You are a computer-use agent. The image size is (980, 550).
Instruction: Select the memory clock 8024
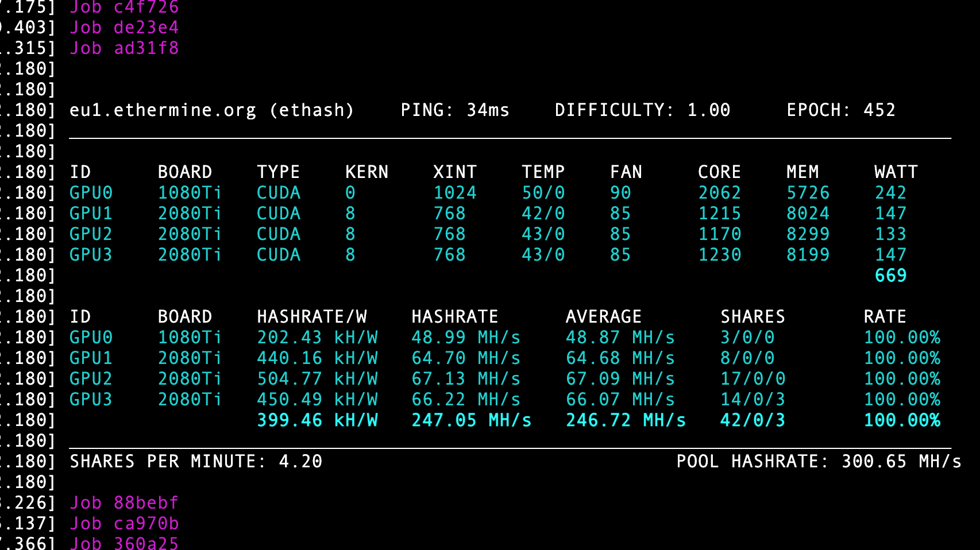(x=808, y=214)
